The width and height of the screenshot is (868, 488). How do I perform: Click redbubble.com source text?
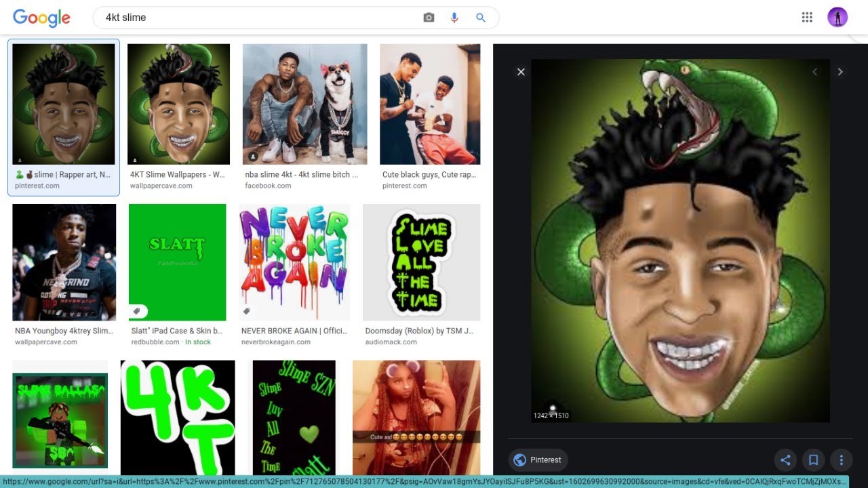click(155, 342)
